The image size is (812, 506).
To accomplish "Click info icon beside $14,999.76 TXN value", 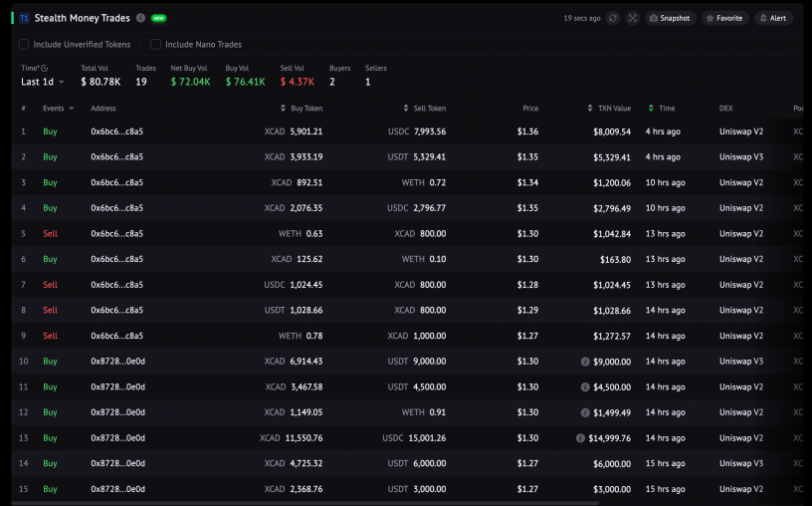I will [x=580, y=438].
